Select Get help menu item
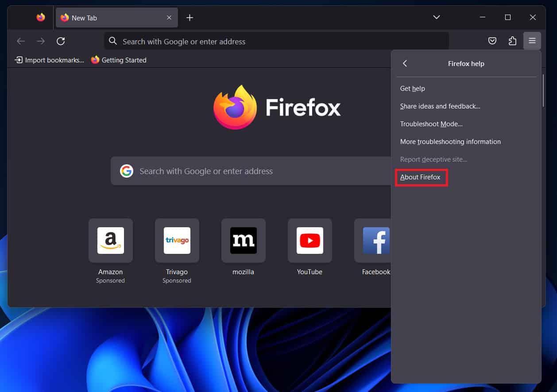 click(412, 89)
